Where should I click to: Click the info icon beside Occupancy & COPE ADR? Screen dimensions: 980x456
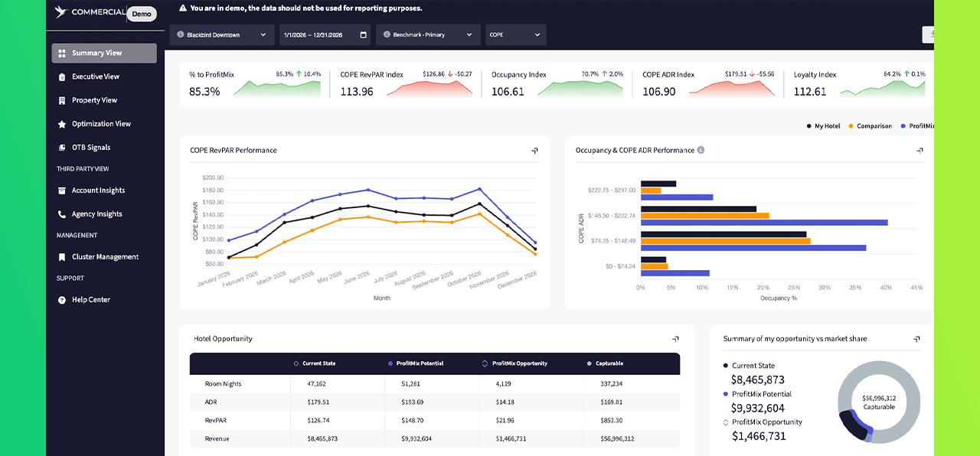click(x=701, y=151)
